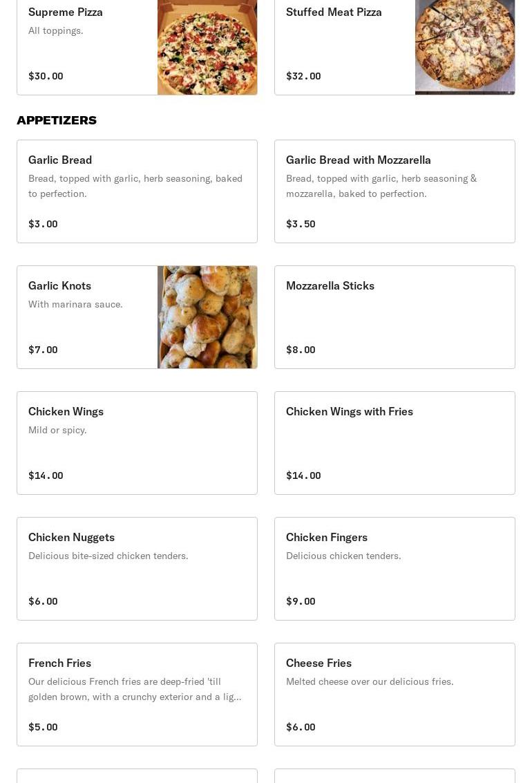
Task: Select the French Fries card
Action: click(x=137, y=695)
